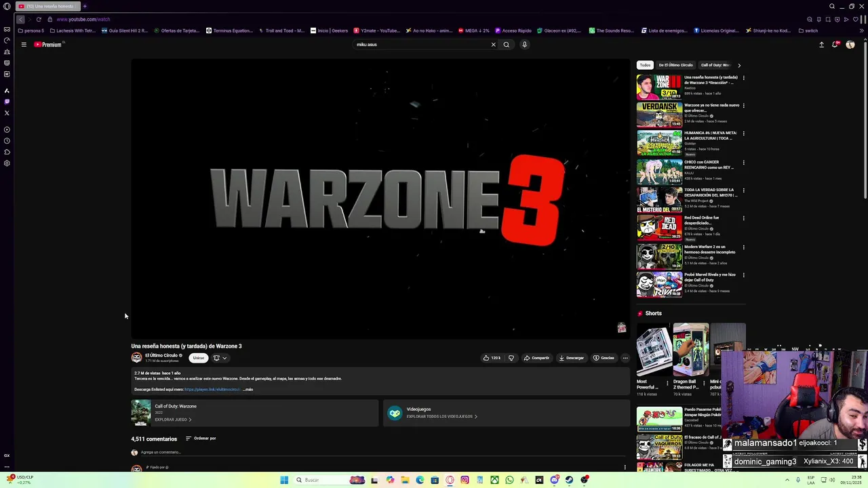Open the sidebar settings gear
Viewport: 868px width, 488px height.
coord(7,163)
